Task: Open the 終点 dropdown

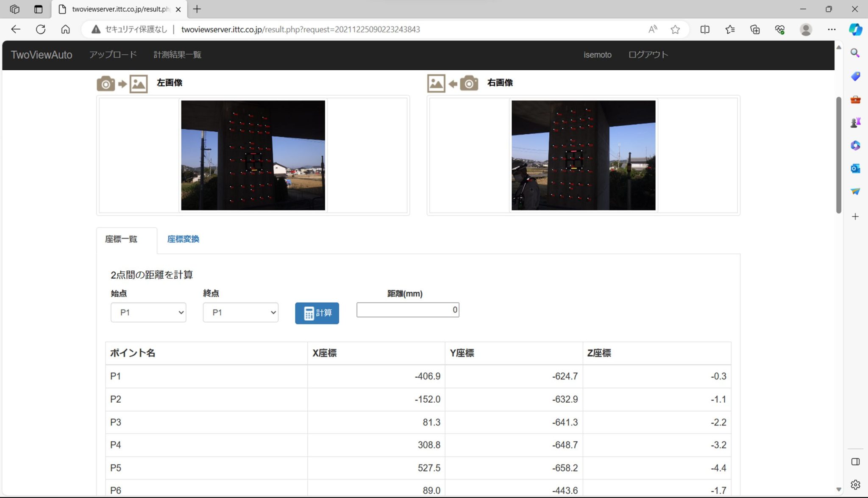Action: [x=240, y=313]
